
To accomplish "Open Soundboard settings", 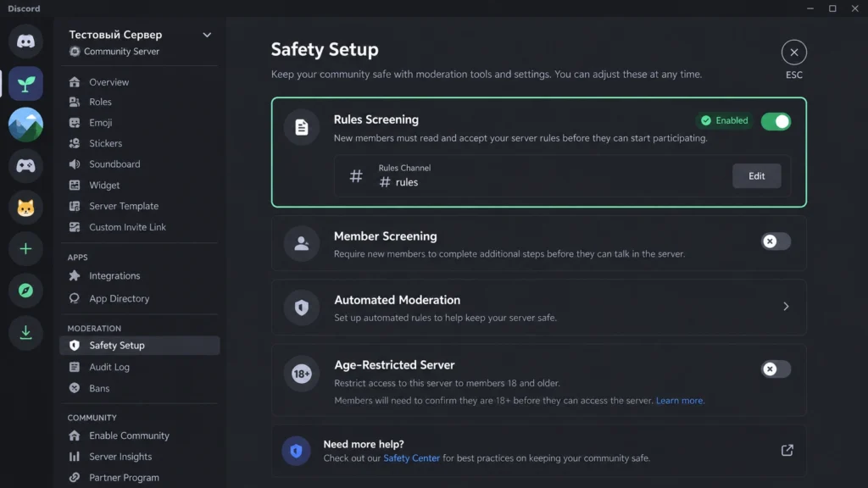I will tap(140, 164).
